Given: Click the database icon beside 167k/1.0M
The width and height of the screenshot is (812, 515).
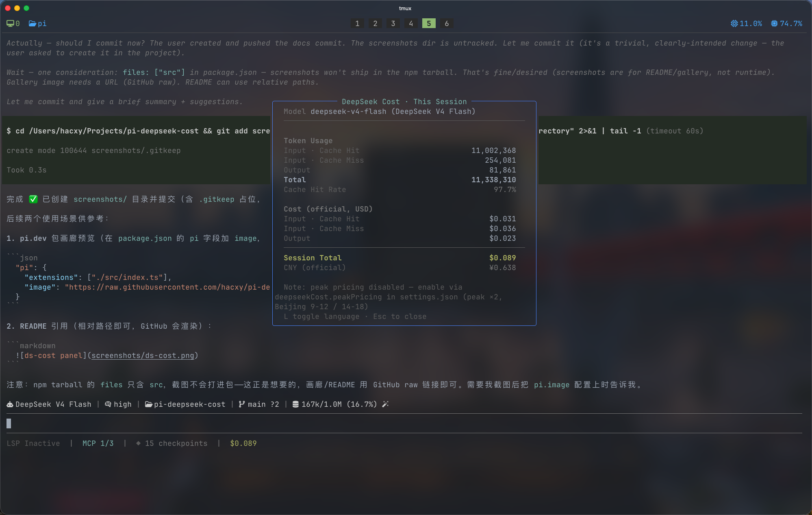Looking at the screenshot, I should [x=295, y=404].
